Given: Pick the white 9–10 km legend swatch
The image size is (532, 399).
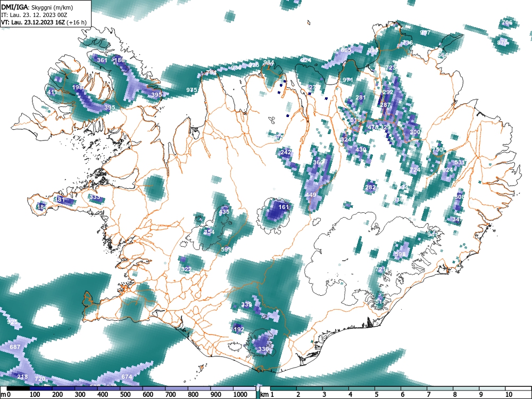Looking at the screenshot, I should point(492,388).
